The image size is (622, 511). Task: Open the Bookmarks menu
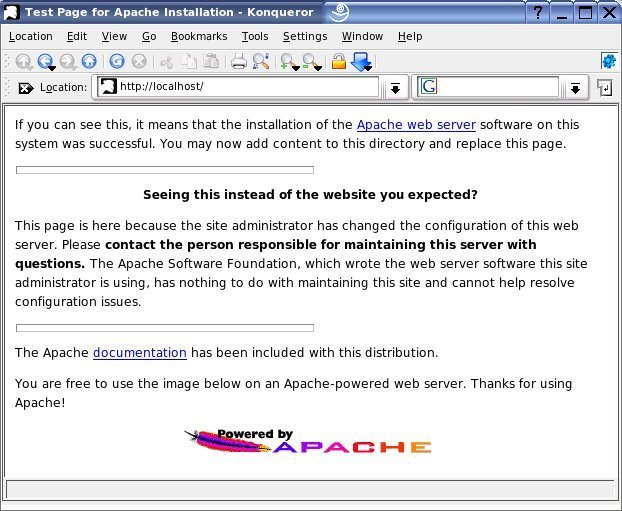click(199, 36)
